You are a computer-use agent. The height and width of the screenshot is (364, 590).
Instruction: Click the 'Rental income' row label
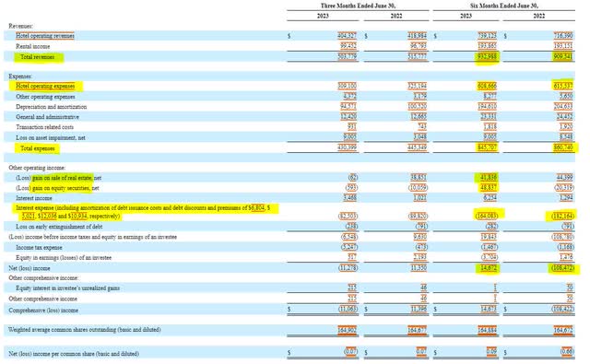33,46
